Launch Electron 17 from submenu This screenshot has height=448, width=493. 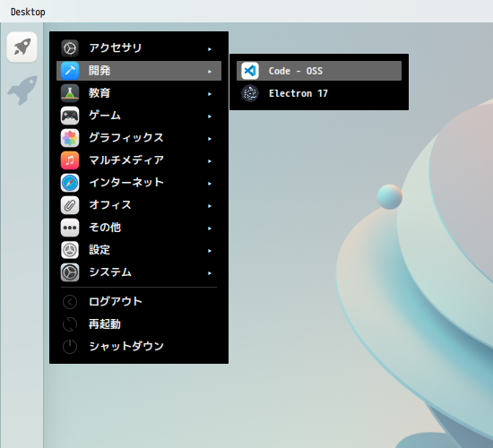[319, 93]
